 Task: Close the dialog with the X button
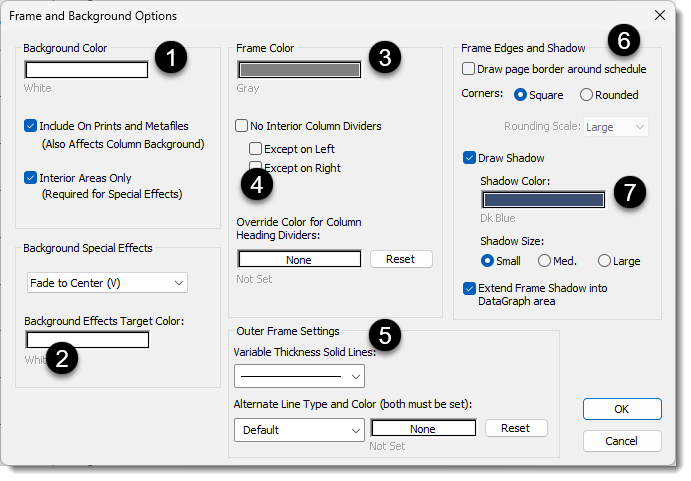[x=659, y=15]
